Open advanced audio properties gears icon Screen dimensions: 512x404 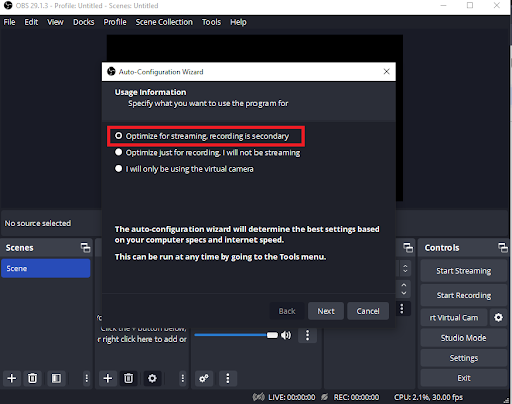pos(204,378)
